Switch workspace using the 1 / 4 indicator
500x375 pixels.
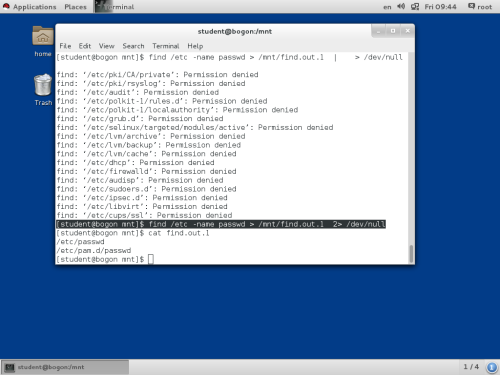tap(471, 367)
